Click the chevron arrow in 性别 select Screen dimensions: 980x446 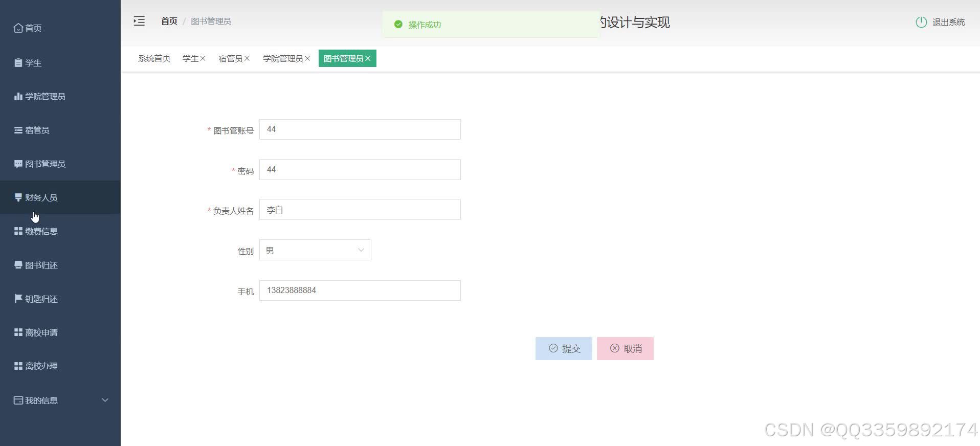pyautogui.click(x=361, y=250)
